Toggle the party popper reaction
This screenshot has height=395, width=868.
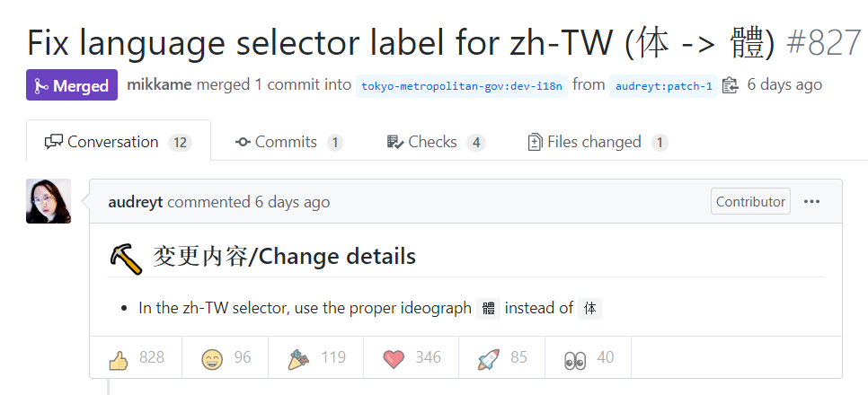(x=316, y=357)
